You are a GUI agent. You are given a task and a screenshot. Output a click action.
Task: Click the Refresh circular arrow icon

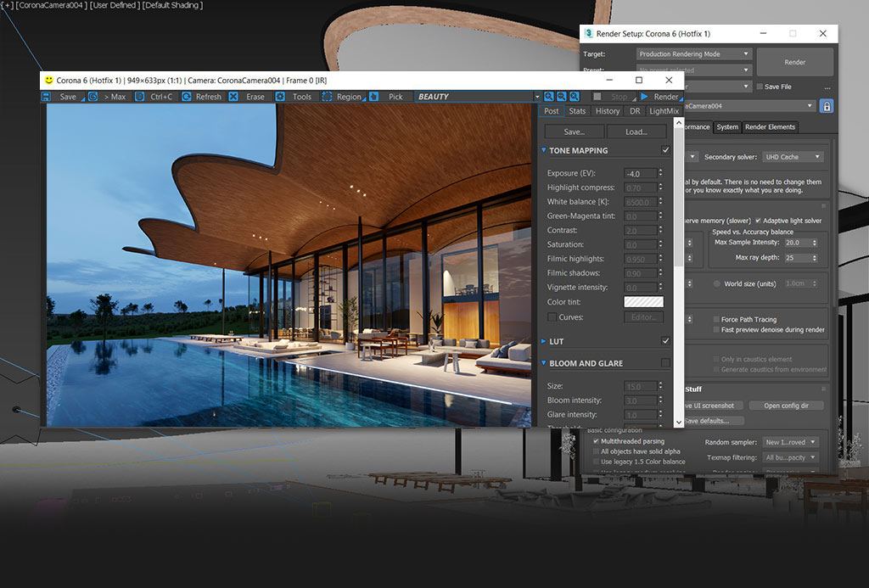pos(187,97)
